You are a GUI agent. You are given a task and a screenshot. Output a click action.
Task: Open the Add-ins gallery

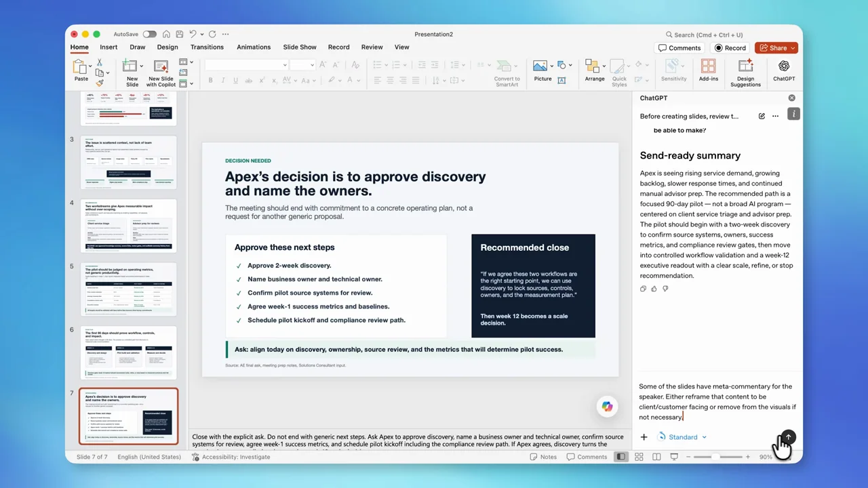coord(709,70)
